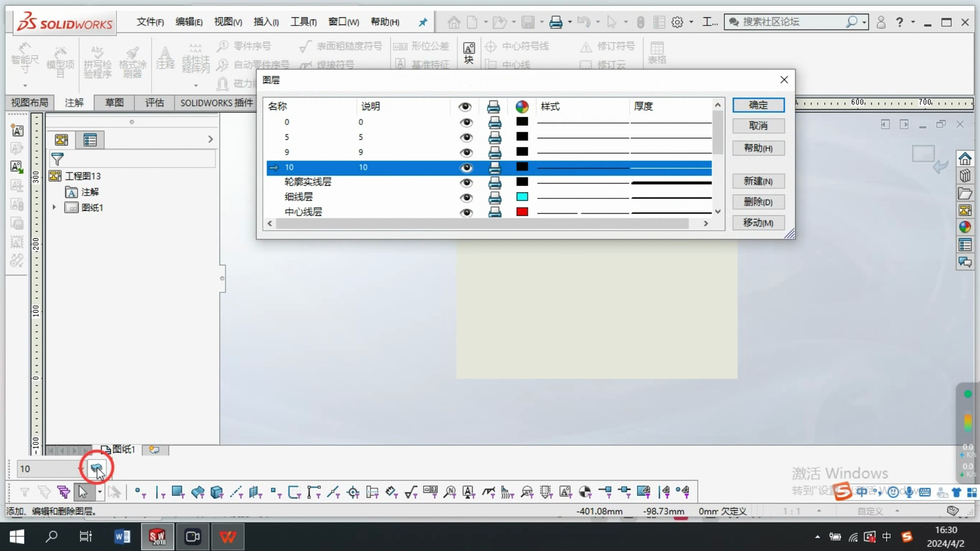The height and width of the screenshot is (551, 980).
Task: Toggle visibility of 中心线层 layer
Action: (465, 212)
